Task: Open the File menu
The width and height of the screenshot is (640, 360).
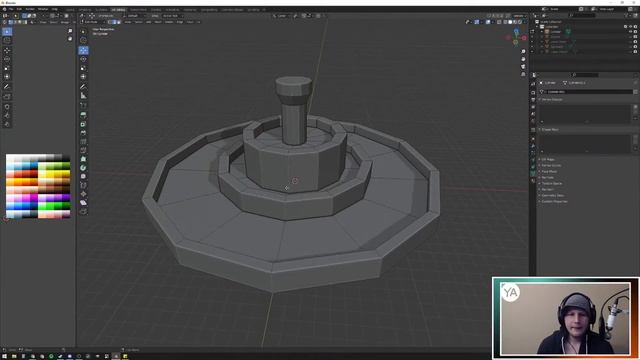Action: coord(11,9)
